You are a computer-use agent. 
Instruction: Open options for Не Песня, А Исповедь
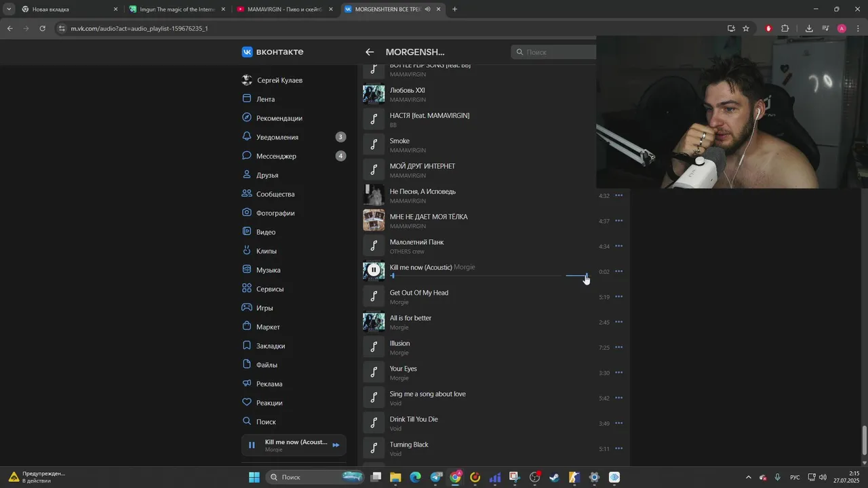tap(618, 195)
